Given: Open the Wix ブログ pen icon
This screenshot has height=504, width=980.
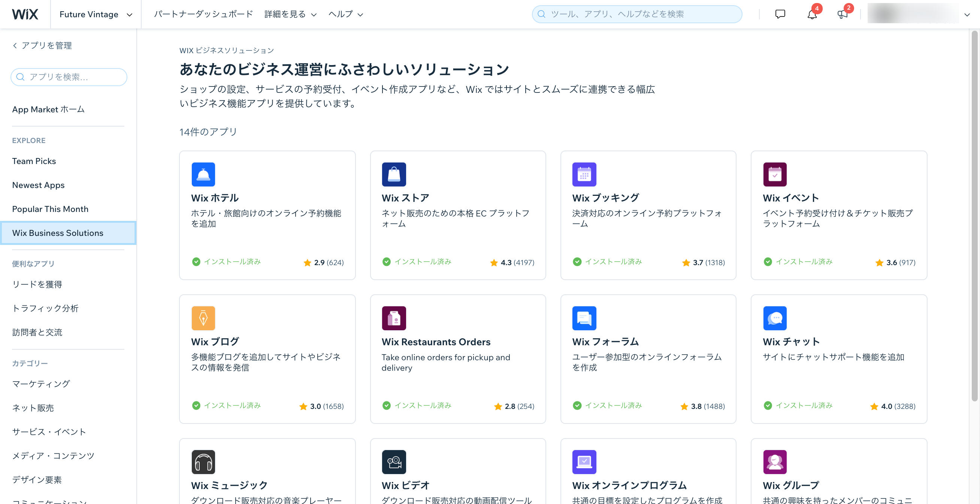Looking at the screenshot, I should [x=203, y=318].
